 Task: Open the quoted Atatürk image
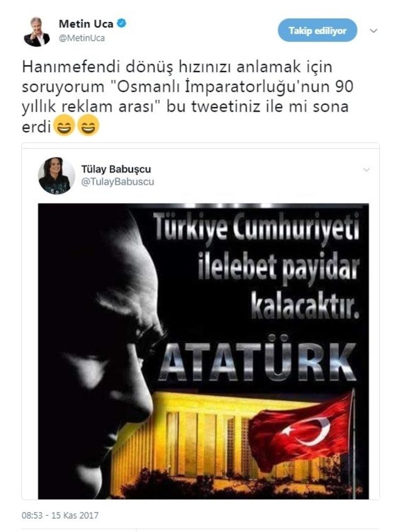tap(204, 351)
